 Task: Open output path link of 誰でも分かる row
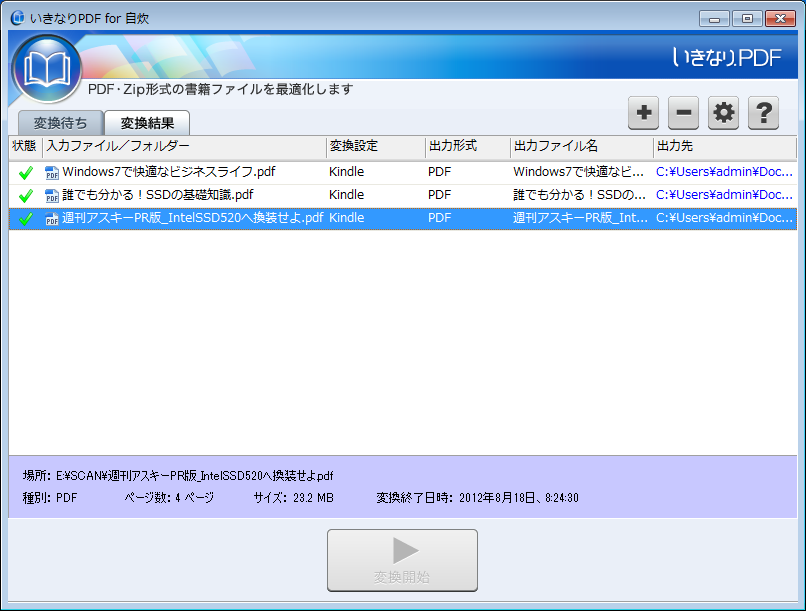724,195
